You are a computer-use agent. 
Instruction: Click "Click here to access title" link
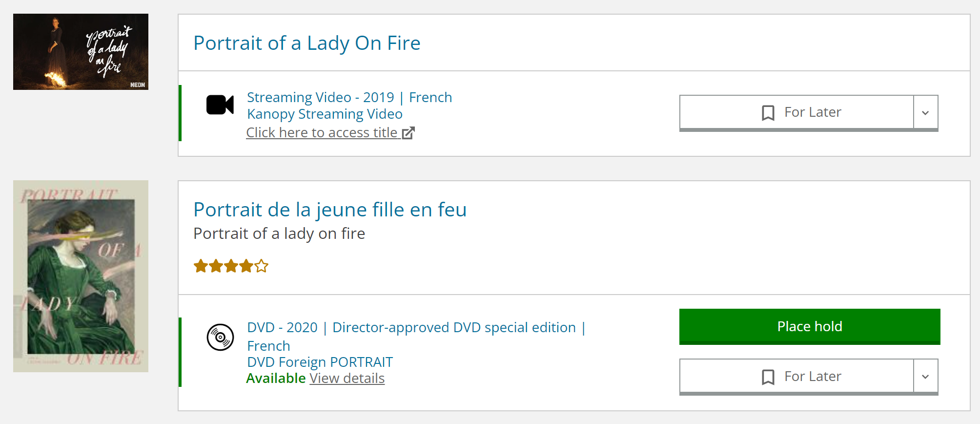[x=322, y=133]
